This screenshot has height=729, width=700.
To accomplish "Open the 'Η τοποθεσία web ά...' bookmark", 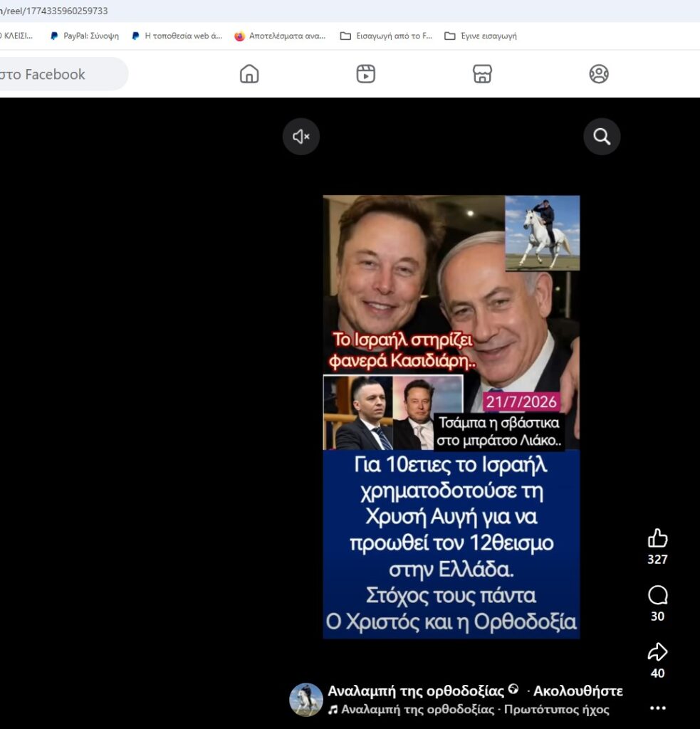I will pyautogui.click(x=177, y=36).
